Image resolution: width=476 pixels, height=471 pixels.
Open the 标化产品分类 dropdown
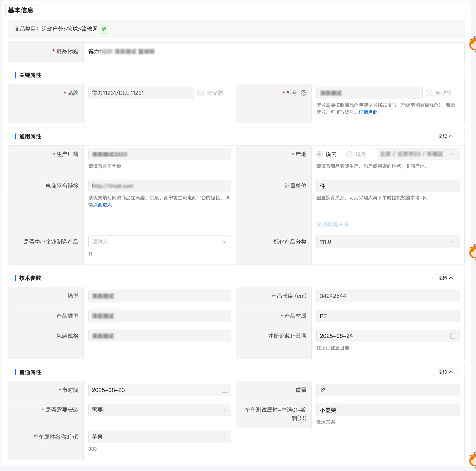point(388,242)
